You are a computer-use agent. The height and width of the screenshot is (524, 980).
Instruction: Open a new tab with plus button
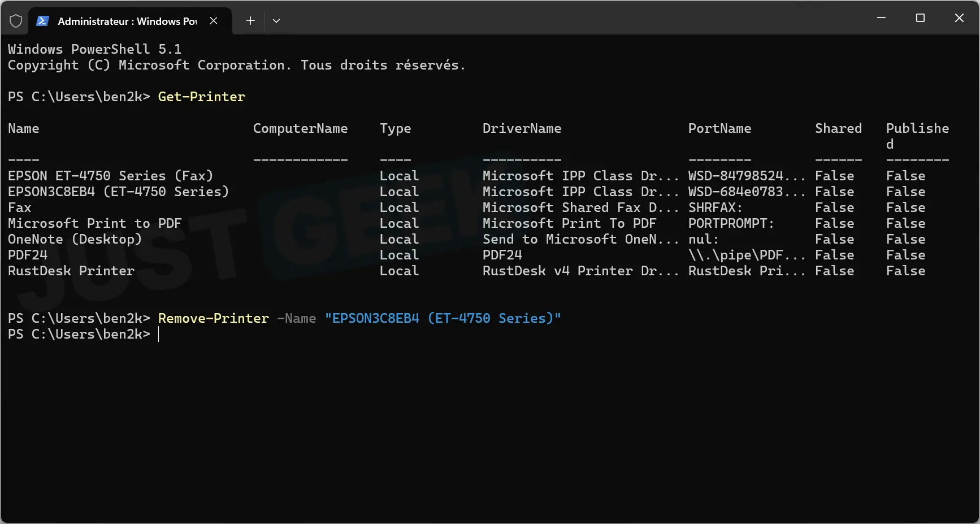tap(250, 21)
